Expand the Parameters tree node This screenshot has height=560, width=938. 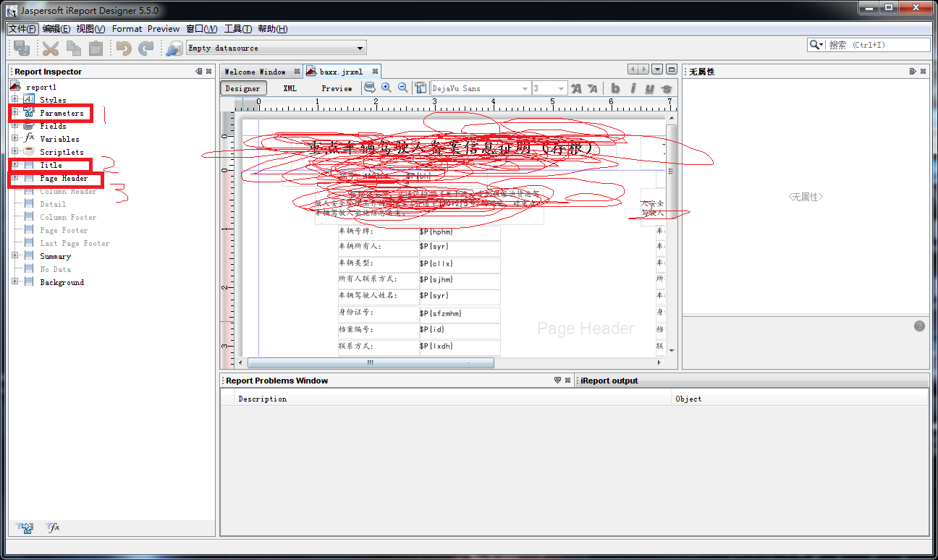[15, 112]
